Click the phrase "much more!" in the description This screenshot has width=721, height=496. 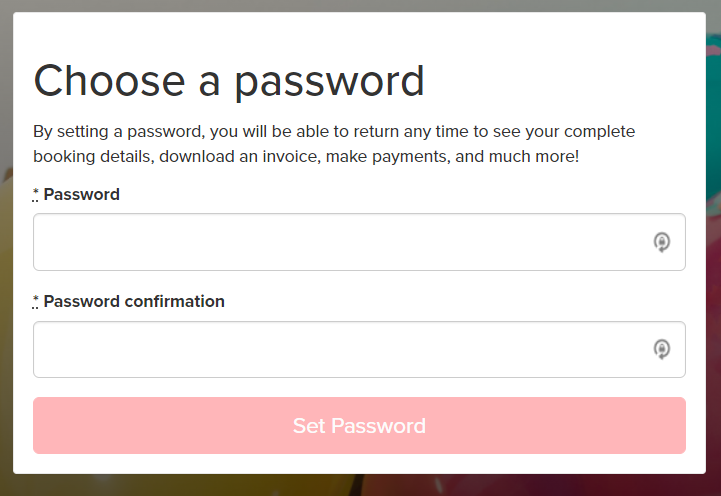click(x=533, y=157)
